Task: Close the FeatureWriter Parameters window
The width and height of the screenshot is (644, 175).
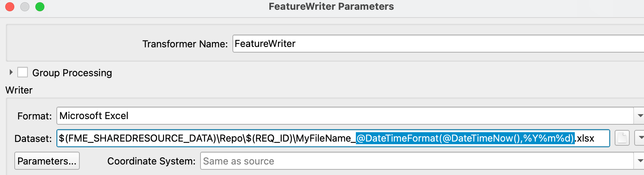Action: click(x=10, y=7)
